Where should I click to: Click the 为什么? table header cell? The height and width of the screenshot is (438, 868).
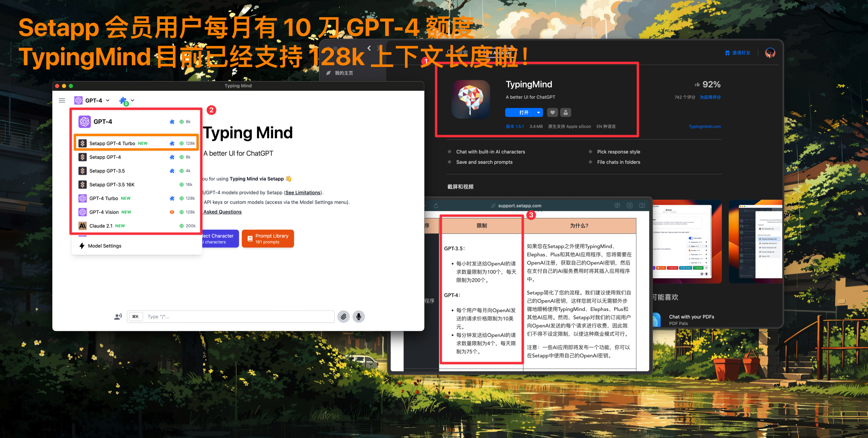point(579,226)
